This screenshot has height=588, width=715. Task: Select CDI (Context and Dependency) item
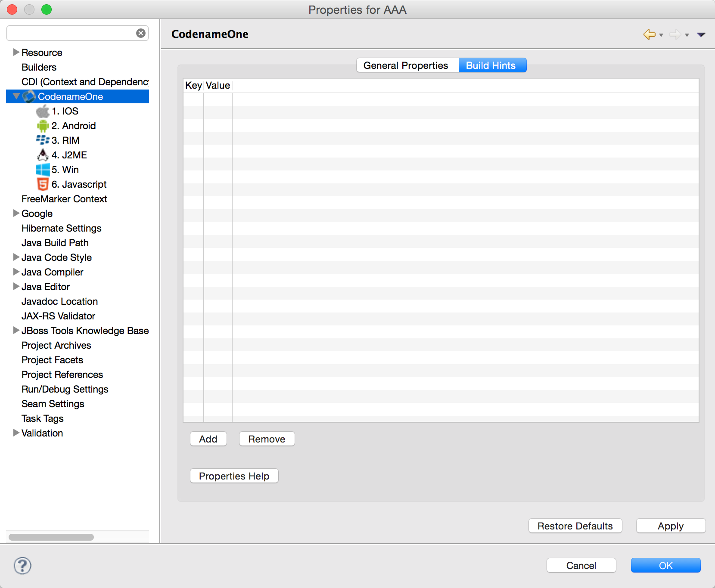[85, 82]
